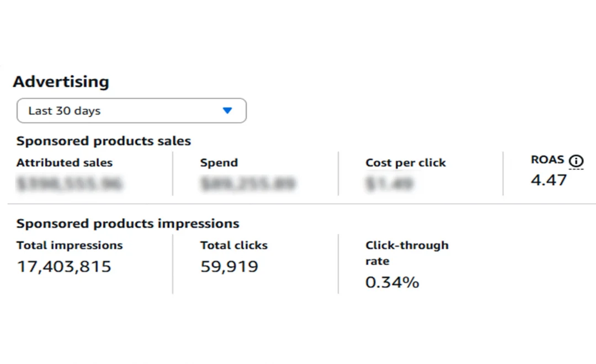Click the ROAS info icon
This screenshot has width=596, height=364.
576,161
